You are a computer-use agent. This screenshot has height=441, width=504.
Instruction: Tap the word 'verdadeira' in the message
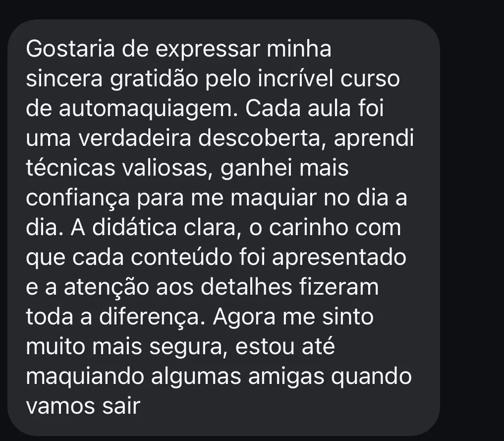[x=135, y=138]
